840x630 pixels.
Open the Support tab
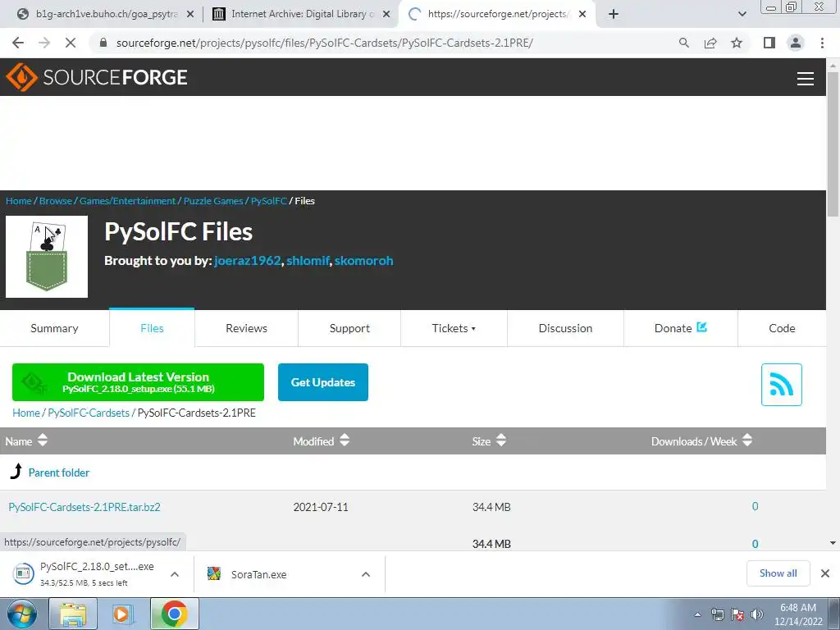coord(349,328)
